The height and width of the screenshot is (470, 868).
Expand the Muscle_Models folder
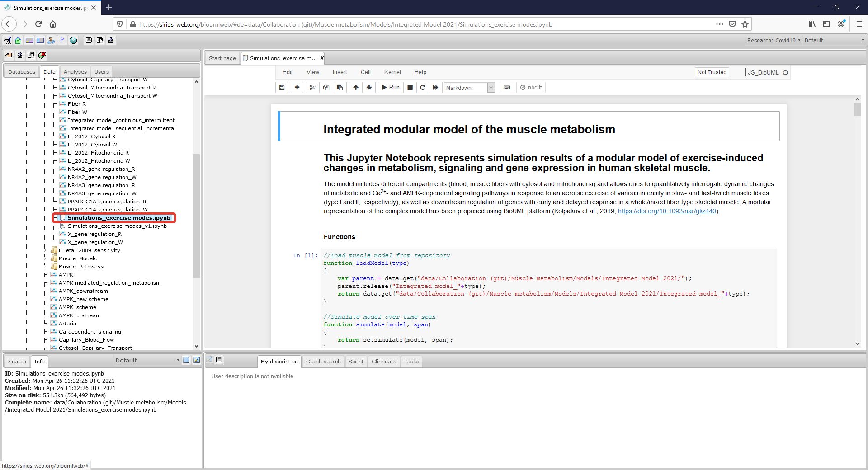pos(45,258)
